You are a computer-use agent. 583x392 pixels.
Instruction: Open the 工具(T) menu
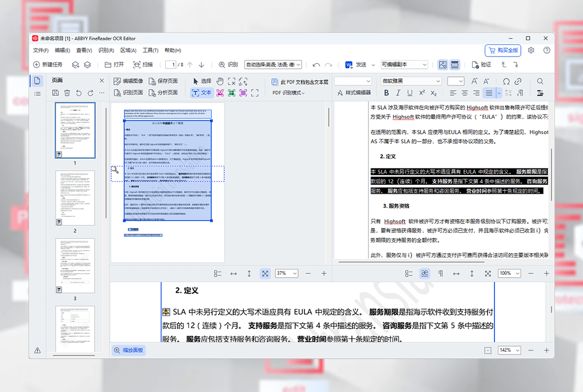point(151,50)
